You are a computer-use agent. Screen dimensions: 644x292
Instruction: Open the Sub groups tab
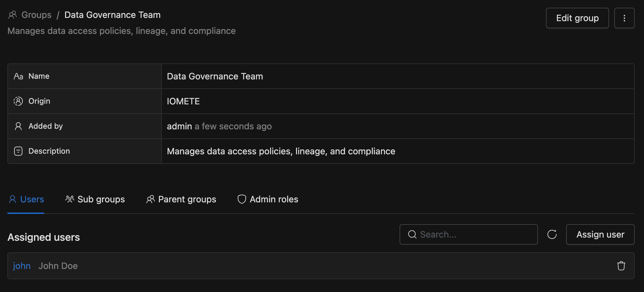coord(95,199)
